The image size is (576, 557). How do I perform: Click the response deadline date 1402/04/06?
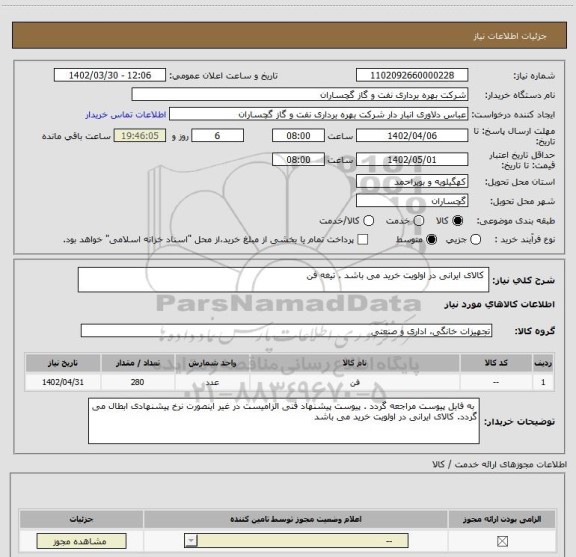click(x=412, y=136)
